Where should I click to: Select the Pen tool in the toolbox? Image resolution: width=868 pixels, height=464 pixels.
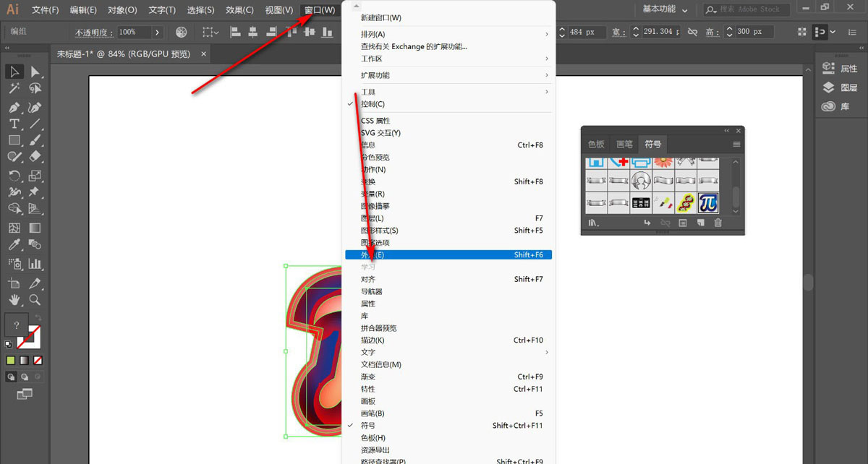[x=14, y=106]
